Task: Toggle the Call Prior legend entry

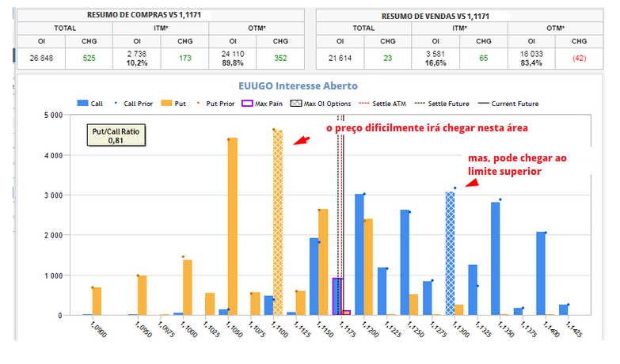Action: click(x=135, y=104)
